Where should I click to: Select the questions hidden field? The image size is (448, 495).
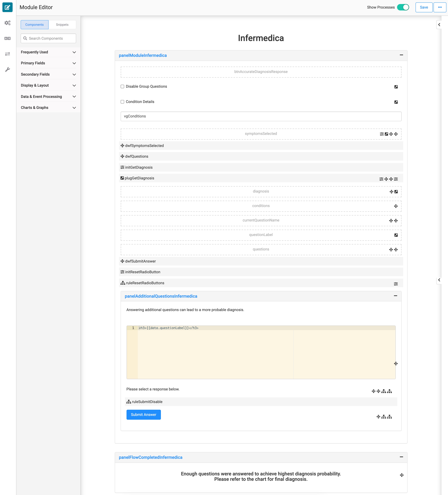(261, 250)
